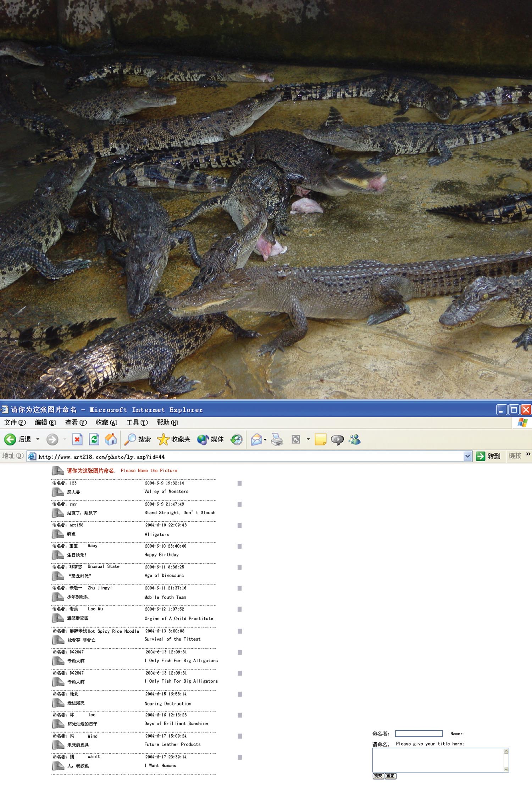
Task: Click the icon beside 人，我欲也 entry
Action: pos(58,766)
